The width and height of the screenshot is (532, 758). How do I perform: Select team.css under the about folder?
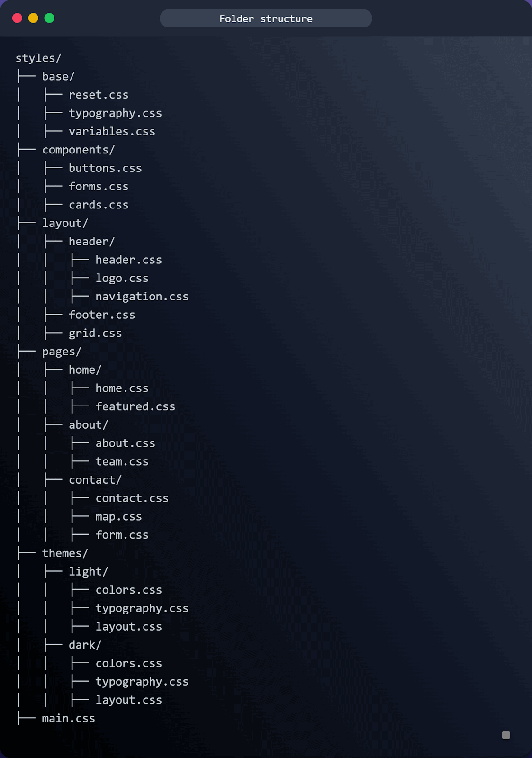(x=122, y=461)
